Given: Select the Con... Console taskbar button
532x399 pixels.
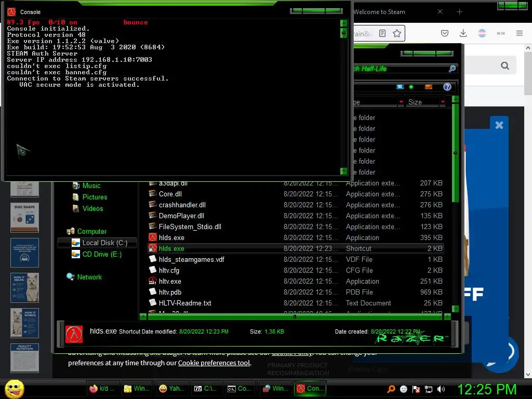Looking at the screenshot, I should [310, 389].
